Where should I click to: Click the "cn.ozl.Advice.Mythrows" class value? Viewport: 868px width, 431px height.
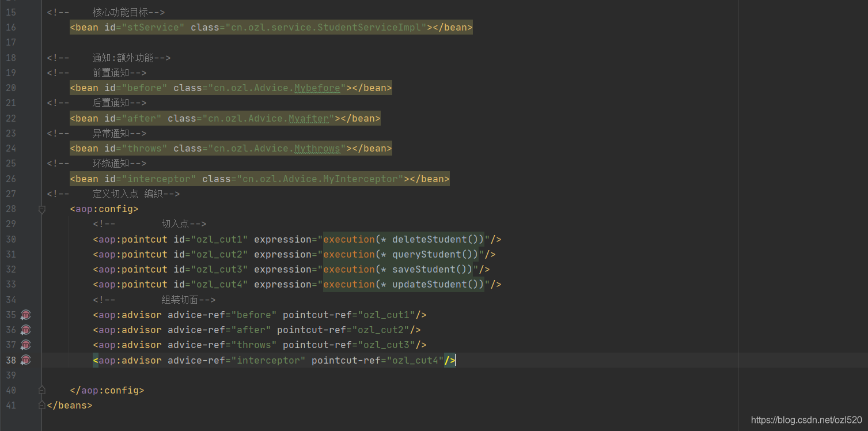tap(277, 148)
